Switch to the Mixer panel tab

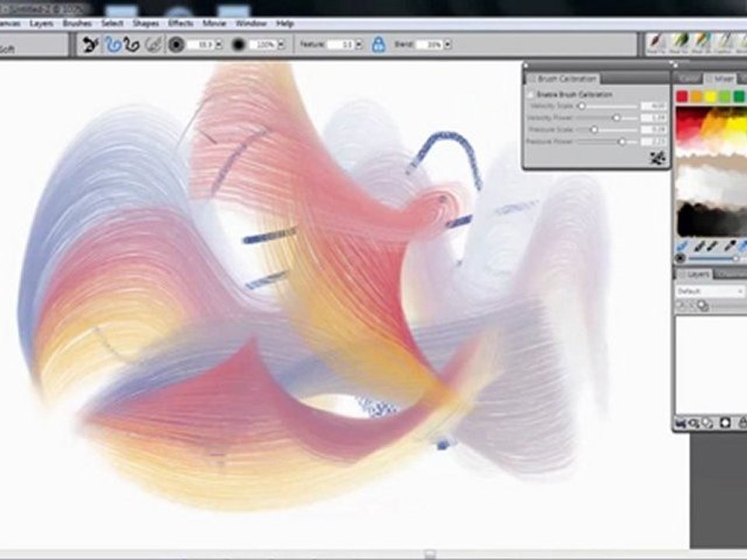pos(721,79)
